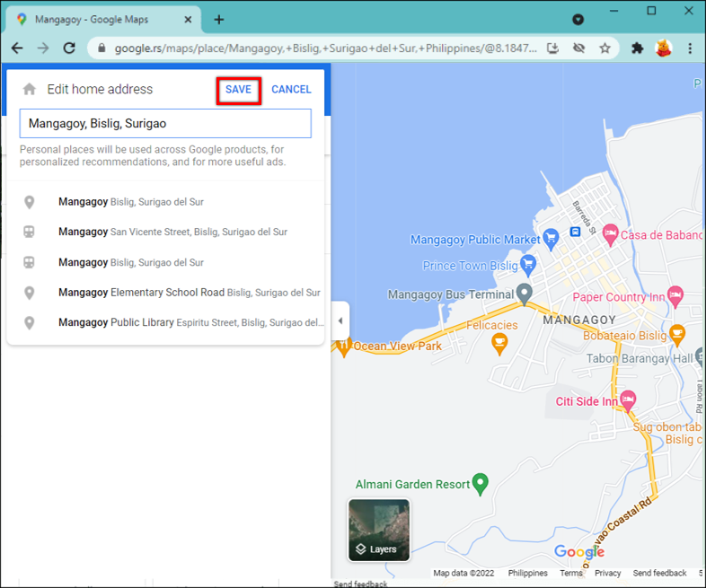The image size is (706, 588).
Task: Select the Mangagoy - Google Maps tab
Action: (103, 20)
